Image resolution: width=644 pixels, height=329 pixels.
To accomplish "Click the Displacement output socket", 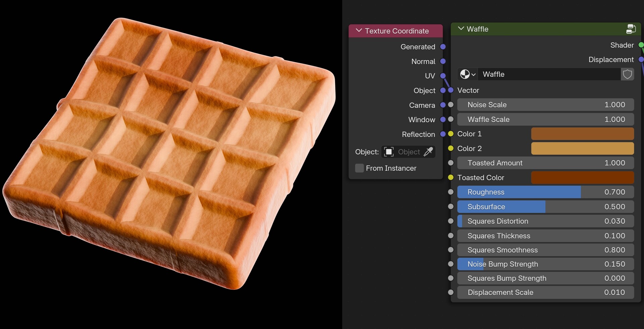I will coord(641,59).
